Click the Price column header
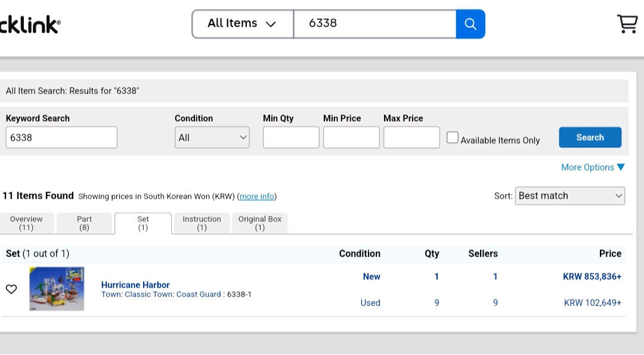The image size is (644, 355). point(610,254)
